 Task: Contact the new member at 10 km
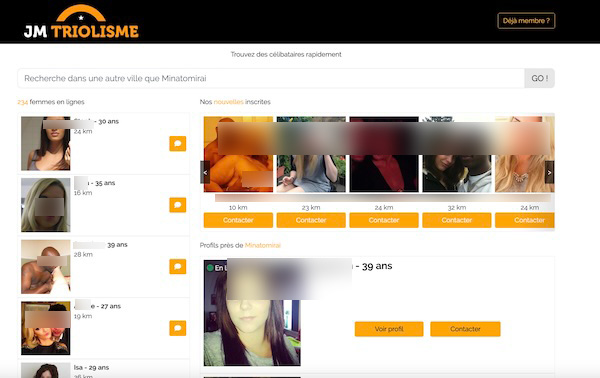238,220
